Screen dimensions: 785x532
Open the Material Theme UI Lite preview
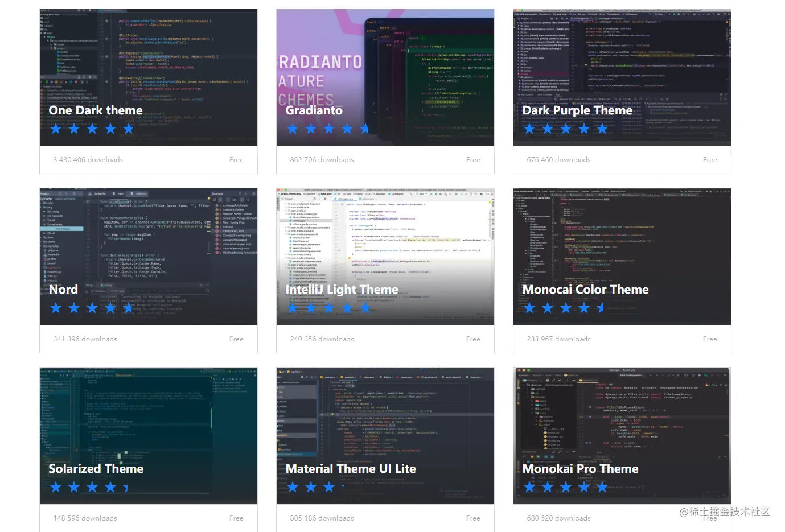(385, 436)
